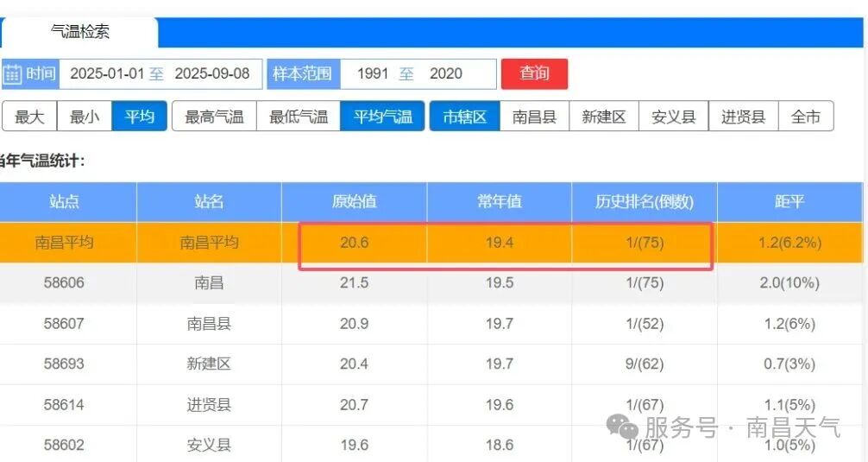Click the 20.4 value for 新建区
868x462 pixels.
(x=355, y=364)
